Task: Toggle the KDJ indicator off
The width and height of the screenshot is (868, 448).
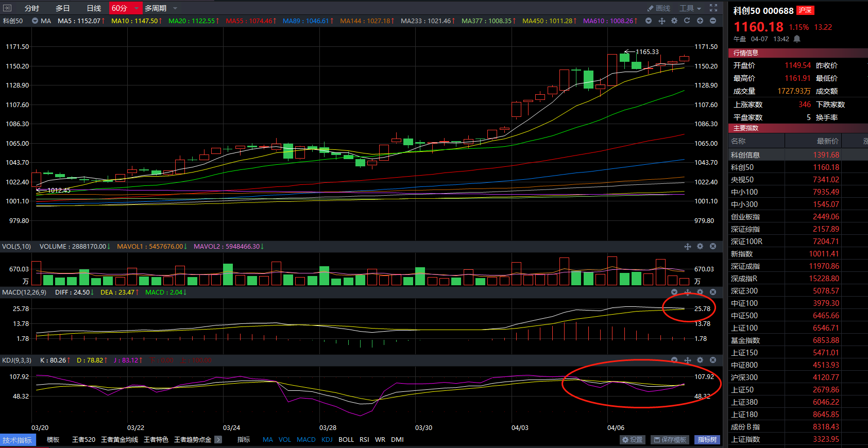Action: (x=327, y=439)
